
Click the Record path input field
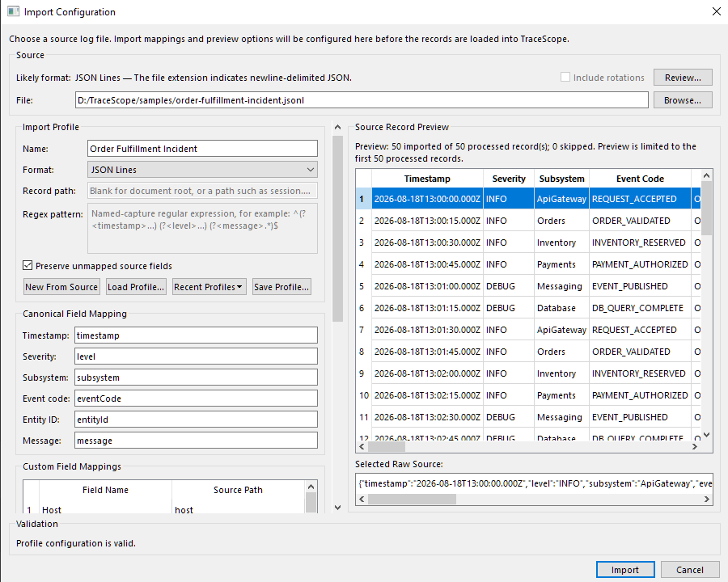[x=202, y=191]
